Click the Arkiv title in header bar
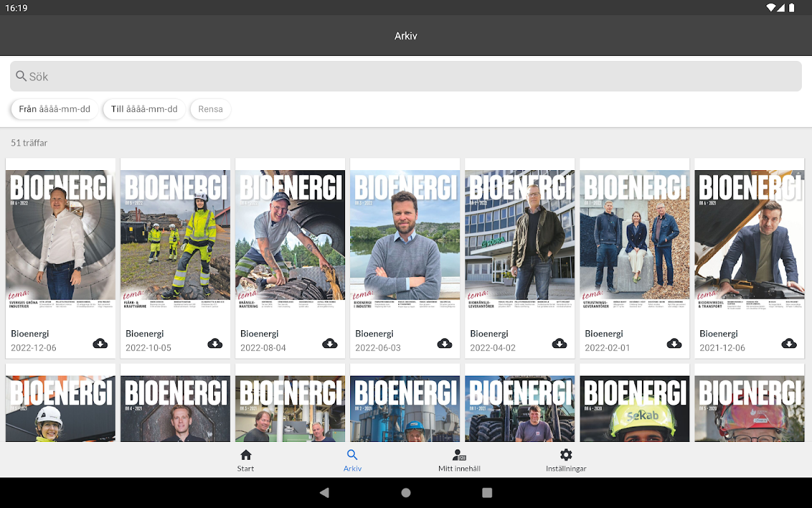The height and width of the screenshot is (508, 812). 406,36
